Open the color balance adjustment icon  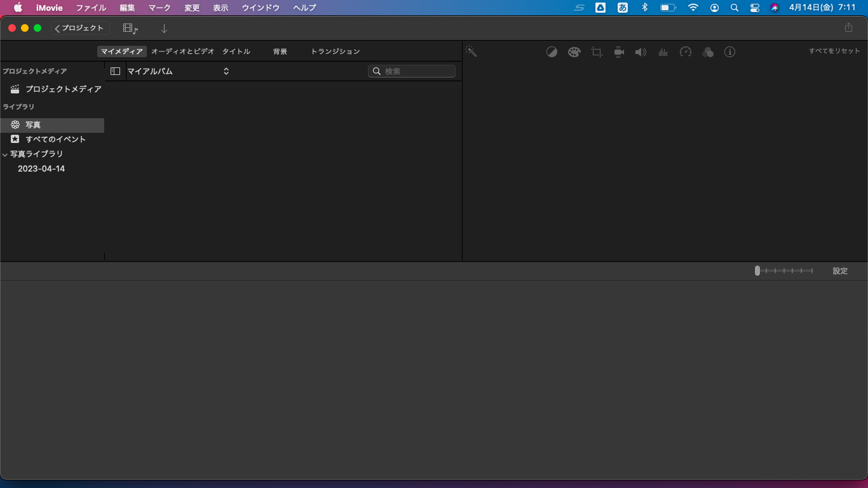(x=552, y=52)
